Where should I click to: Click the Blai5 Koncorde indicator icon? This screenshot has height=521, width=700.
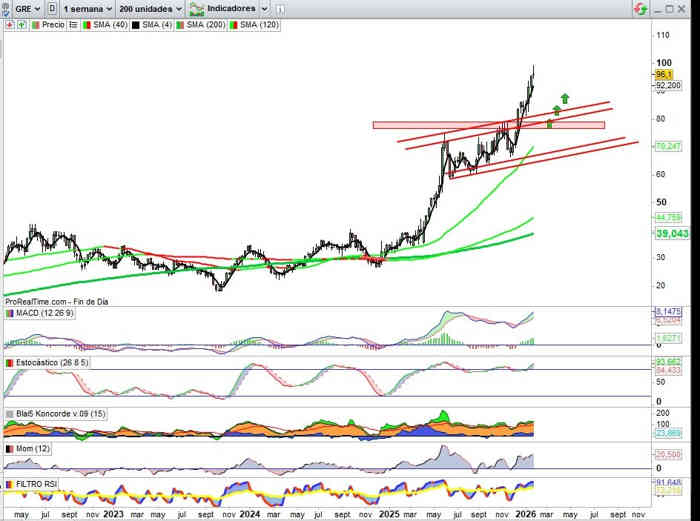point(10,413)
